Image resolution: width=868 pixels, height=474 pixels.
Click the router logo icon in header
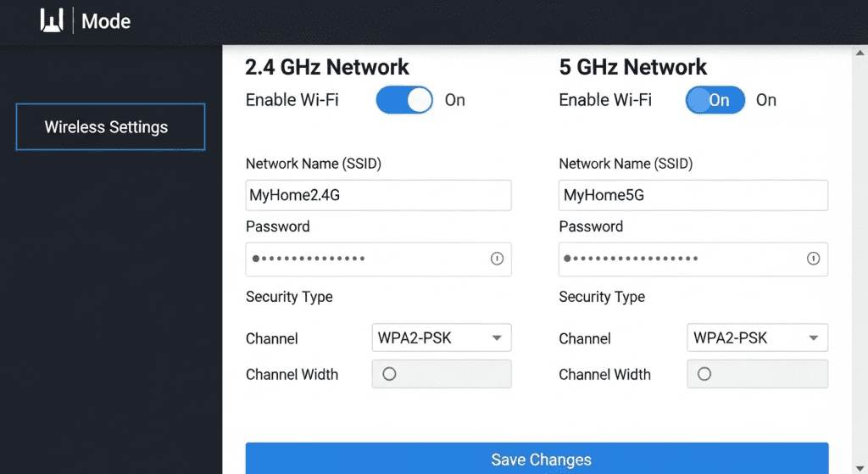coord(52,21)
